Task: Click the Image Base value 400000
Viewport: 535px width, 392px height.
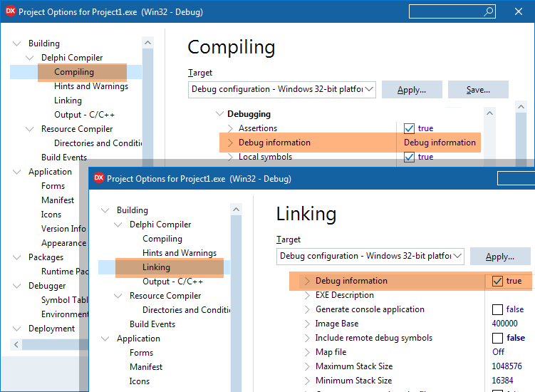Action: click(505, 324)
